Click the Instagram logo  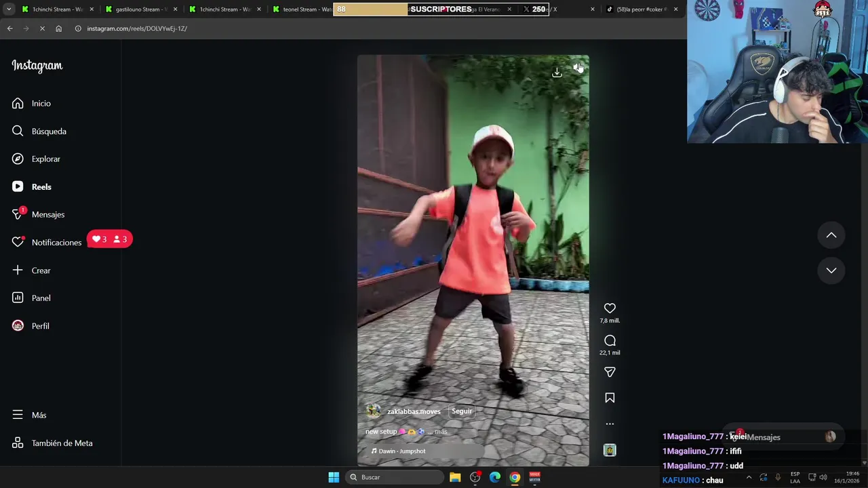[x=37, y=66]
